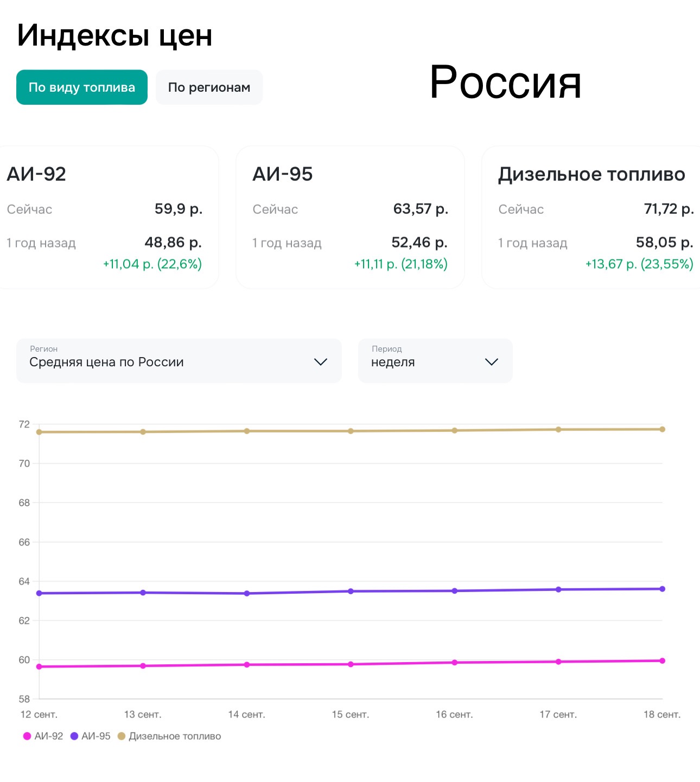Click the pink АИ-92 legend dot
The height and width of the screenshot is (782, 700).
coord(27,736)
